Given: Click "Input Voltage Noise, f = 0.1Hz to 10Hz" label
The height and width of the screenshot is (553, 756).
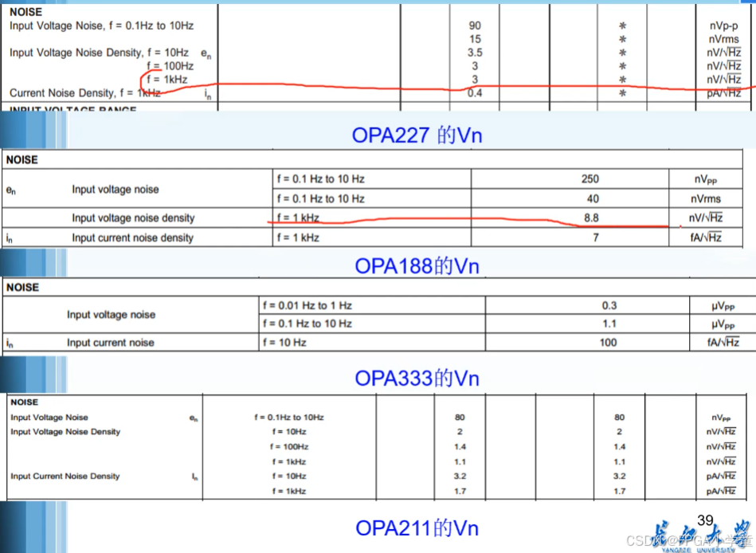Looking at the screenshot, I should pyautogui.click(x=102, y=25).
